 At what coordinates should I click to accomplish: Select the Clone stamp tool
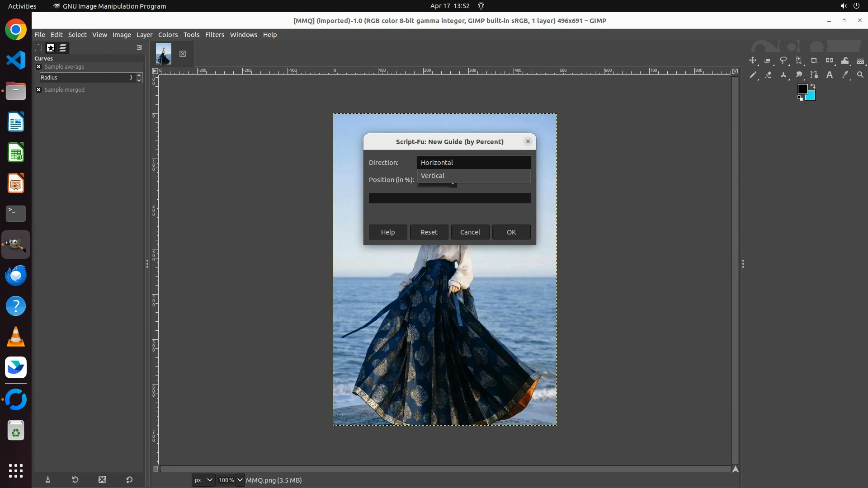(783, 75)
